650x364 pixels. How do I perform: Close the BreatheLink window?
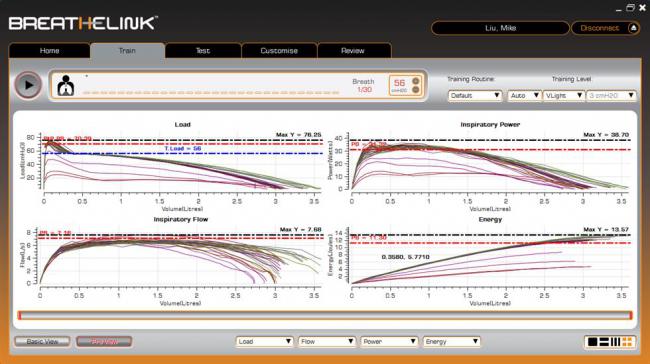[643, 7]
